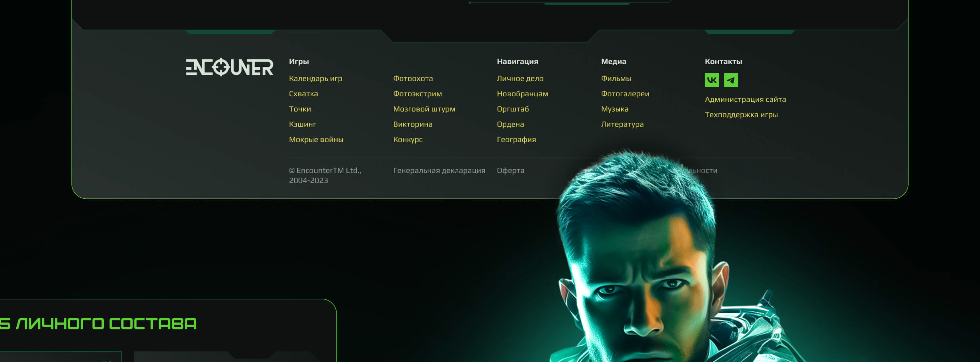Open the Точки link

[x=300, y=109]
